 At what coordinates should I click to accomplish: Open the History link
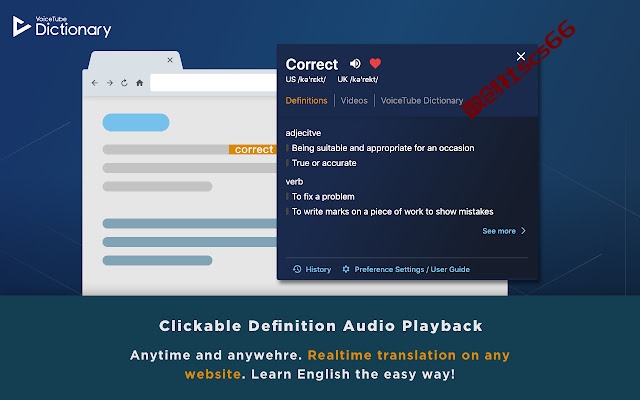coord(318,269)
